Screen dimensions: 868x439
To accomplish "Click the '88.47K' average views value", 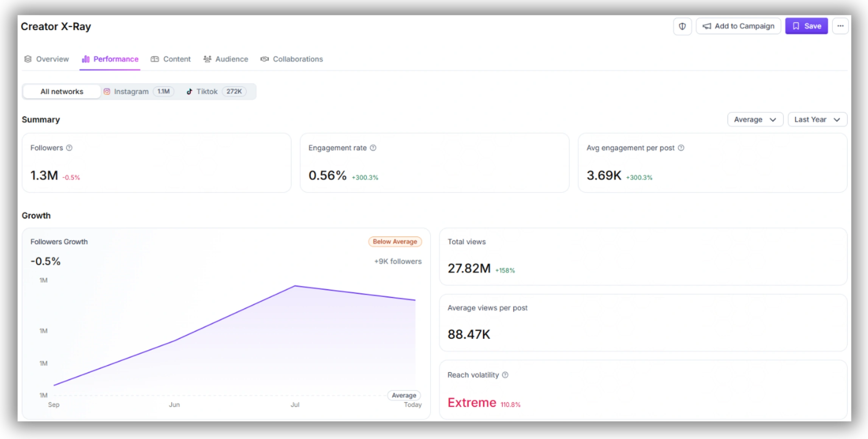I will (x=469, y=335).
